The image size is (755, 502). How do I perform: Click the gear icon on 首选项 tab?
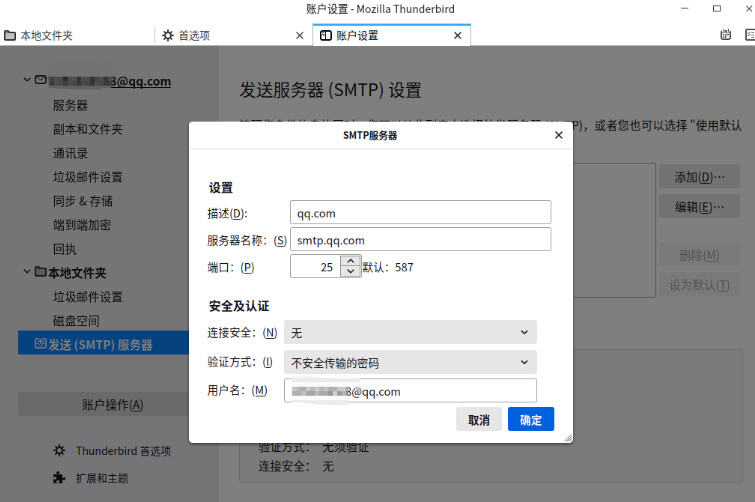[168, 35]
